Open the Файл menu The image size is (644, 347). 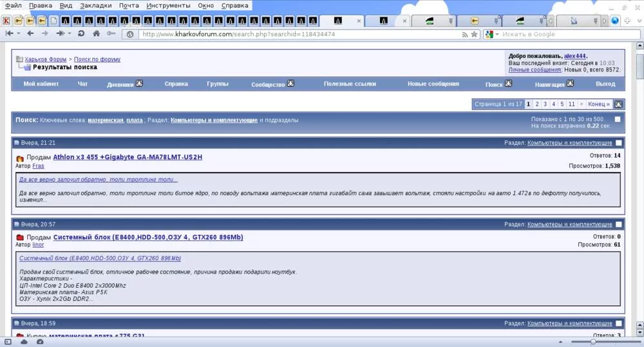pyautogui.click(x=13, y=5)
